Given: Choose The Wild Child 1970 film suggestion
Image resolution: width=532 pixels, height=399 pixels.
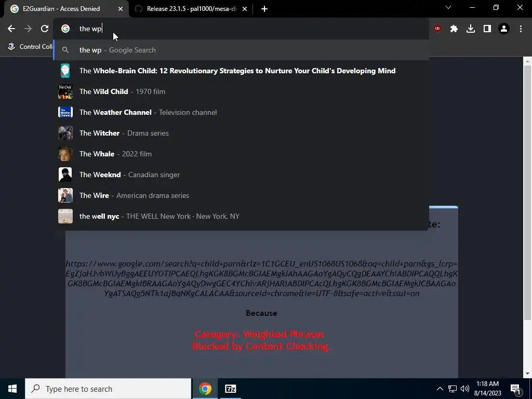Looking at the screenshot, I should 241,91.
